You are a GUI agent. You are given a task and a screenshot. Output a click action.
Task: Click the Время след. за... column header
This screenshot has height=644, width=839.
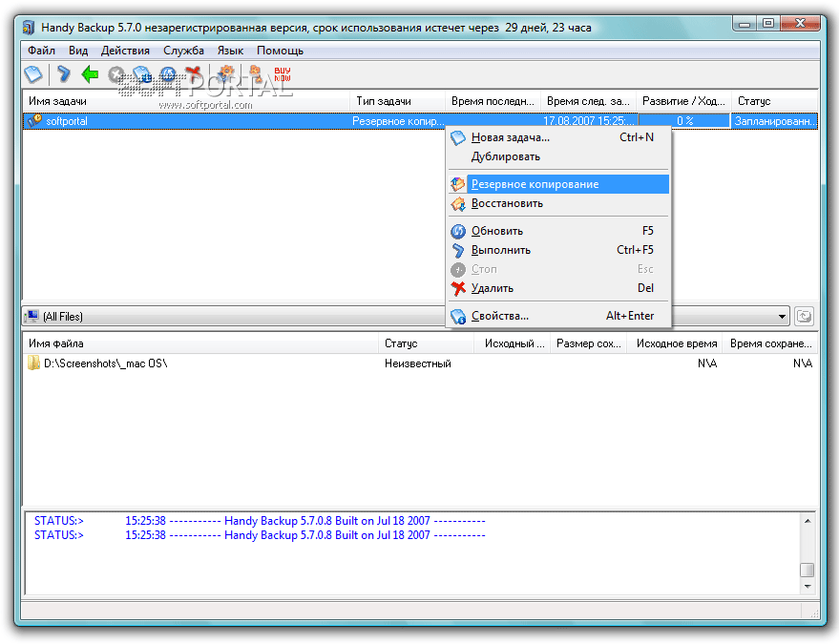coord(589,101)
